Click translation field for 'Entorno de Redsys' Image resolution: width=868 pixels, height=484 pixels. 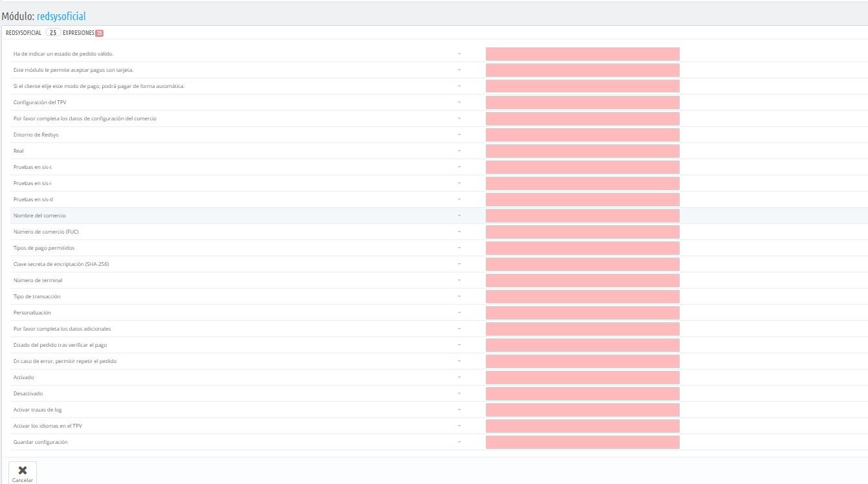click(582, 135)
